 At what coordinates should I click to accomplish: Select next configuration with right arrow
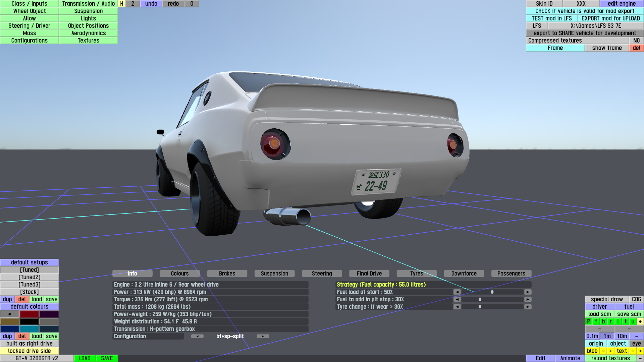263,336
